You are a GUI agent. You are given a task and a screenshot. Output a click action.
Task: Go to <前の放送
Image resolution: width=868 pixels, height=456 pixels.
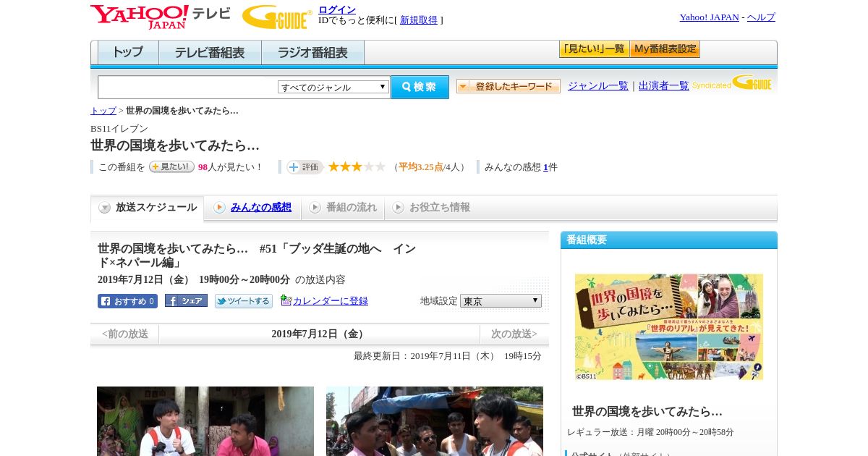click(125, 334)
